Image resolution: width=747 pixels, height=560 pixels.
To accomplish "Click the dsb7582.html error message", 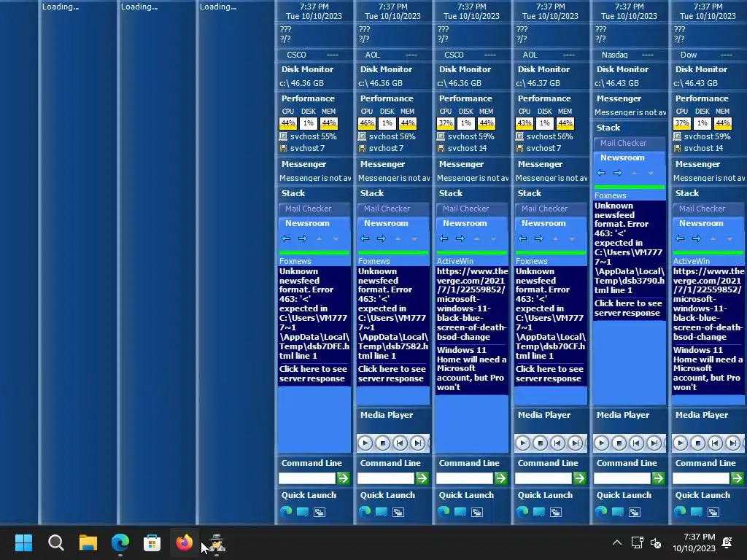I will coord(392,314).
